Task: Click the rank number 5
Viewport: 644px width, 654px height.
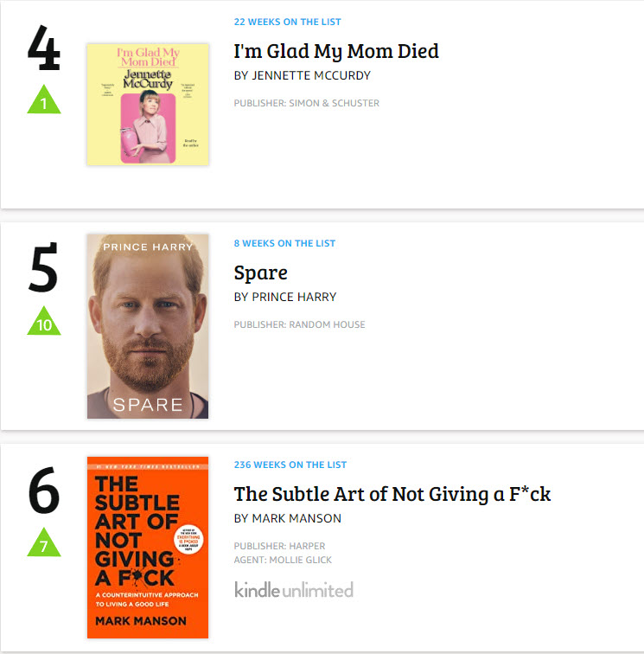Action: click(44, 270)
